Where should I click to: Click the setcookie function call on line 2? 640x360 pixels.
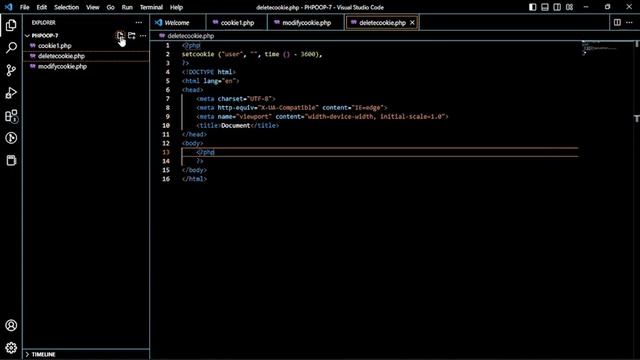(x=198, y=54)
